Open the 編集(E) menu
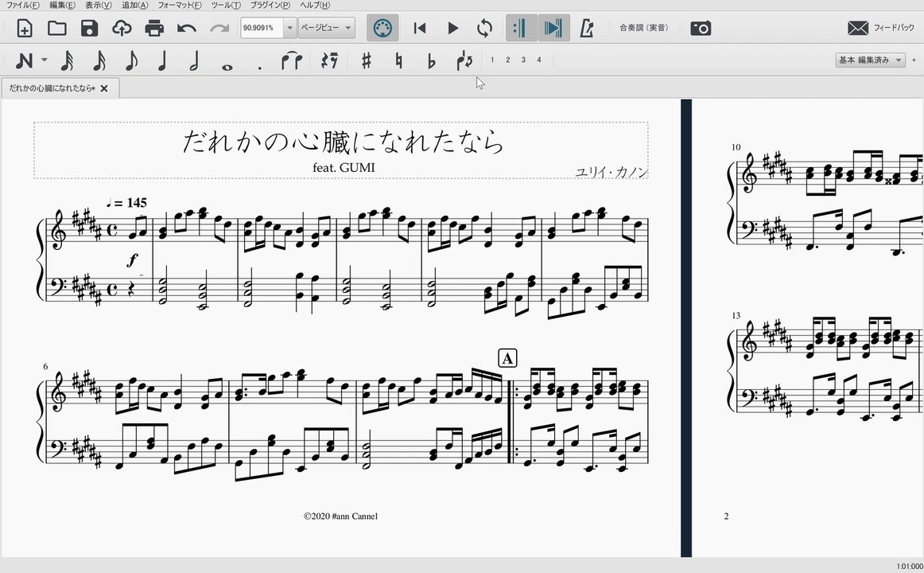 63,5
